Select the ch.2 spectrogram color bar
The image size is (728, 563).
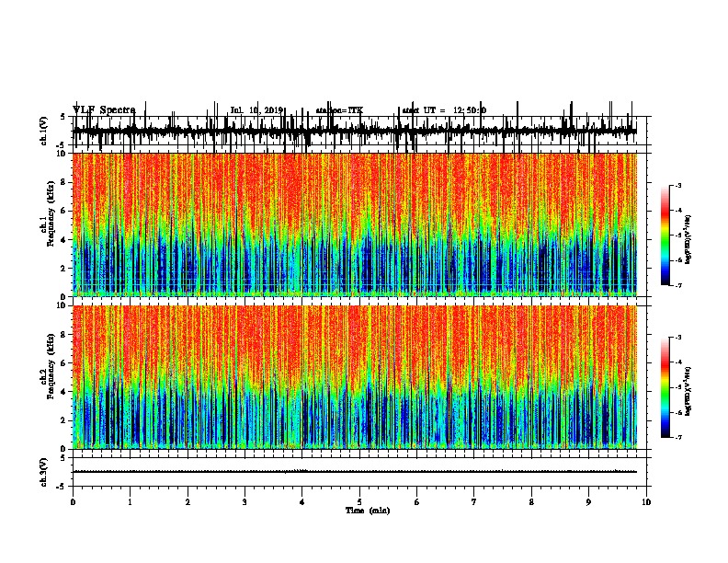[x=665, y=387]
